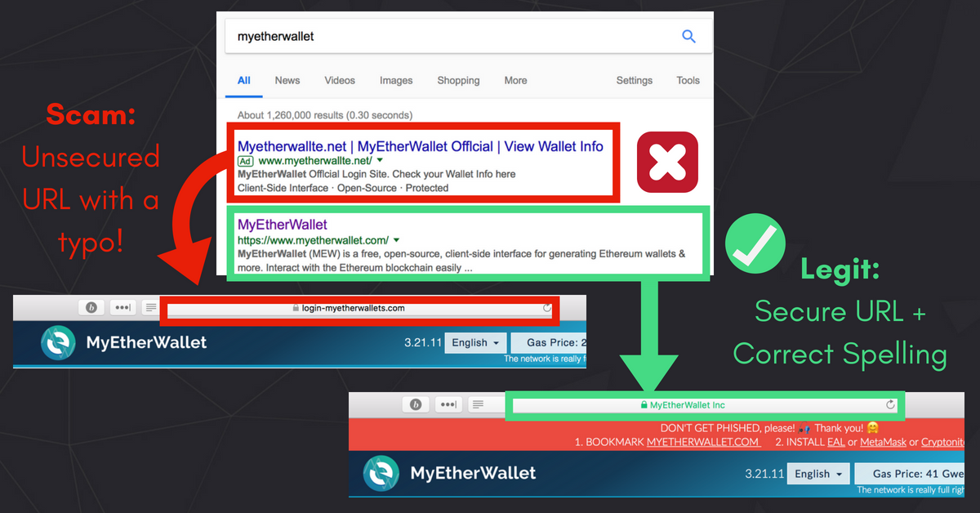Click the Brave 'b' icon in the scam browser
980x513 pixels.
(92, 308)
